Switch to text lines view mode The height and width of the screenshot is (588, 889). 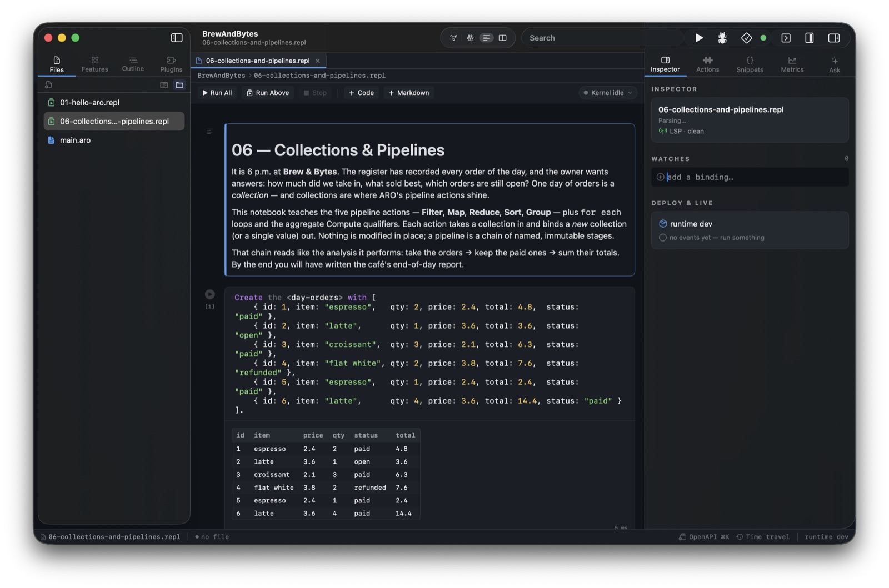pos(486,38)
